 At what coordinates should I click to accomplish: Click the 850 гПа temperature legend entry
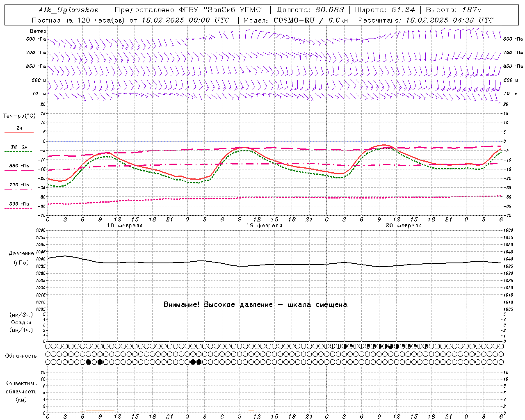click(x=19, y=166)
